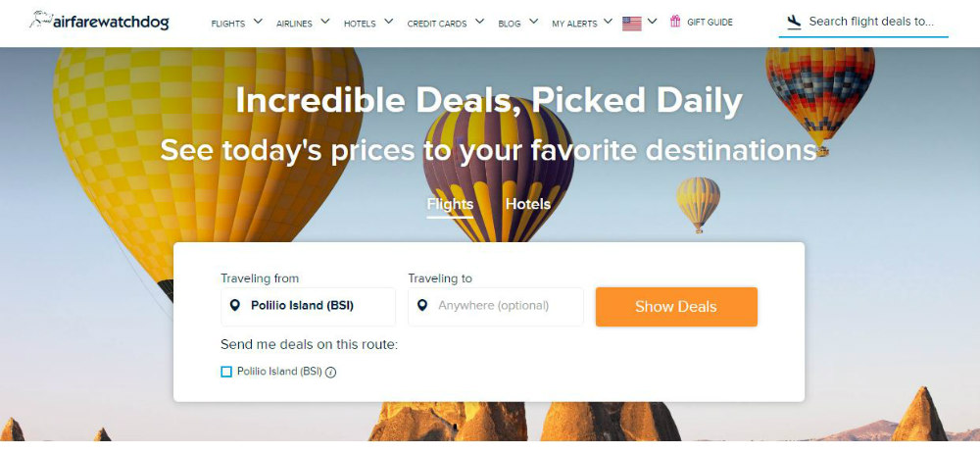Click the gift box icon
The width and height of the screenshot is (980, 453).
(675, 22)
